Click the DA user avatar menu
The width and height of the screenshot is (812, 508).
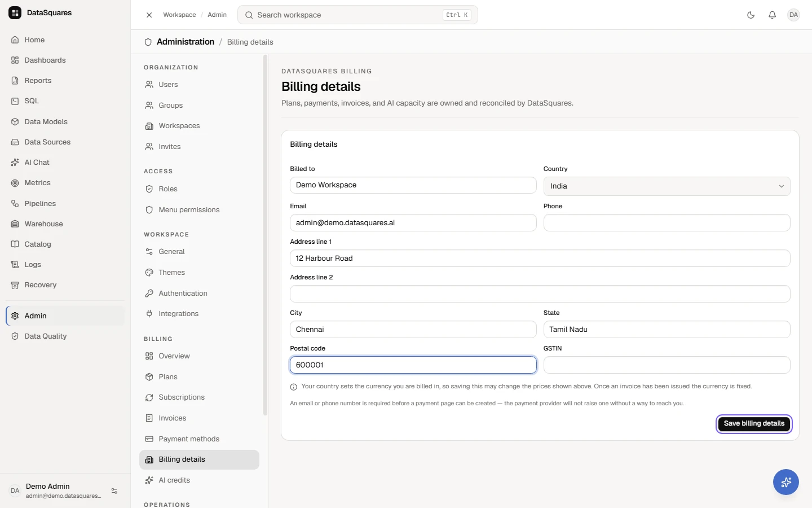pyautogui.click(x=793, y=15)
